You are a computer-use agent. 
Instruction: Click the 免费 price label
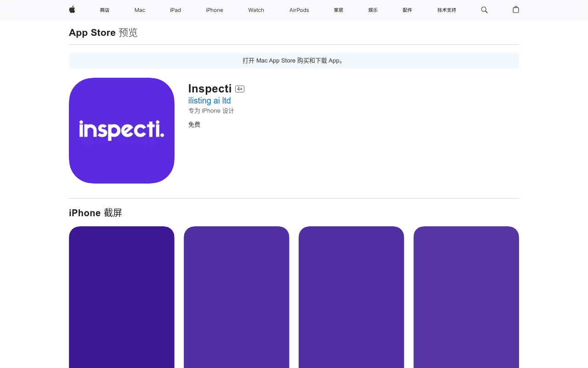pos(194,125)
